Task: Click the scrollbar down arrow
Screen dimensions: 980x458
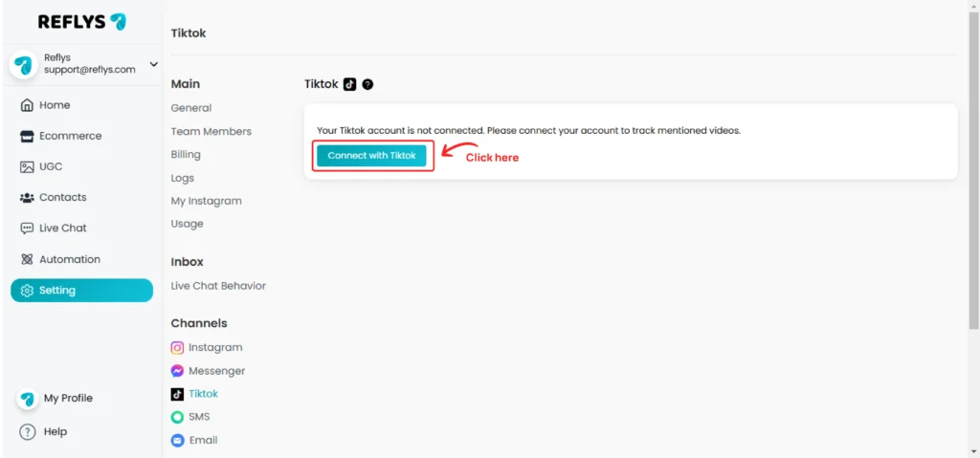Action: click(x=973, y=451)
